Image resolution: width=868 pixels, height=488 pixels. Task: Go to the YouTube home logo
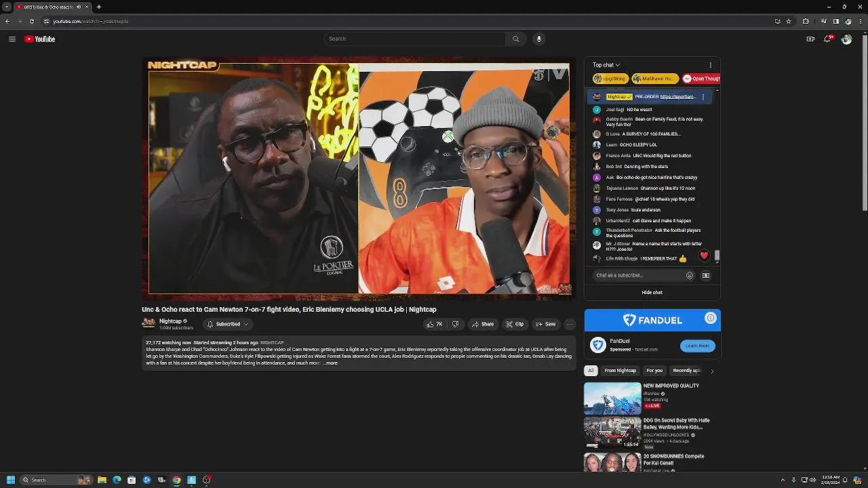pyautogui.click(x=40, y=39)
